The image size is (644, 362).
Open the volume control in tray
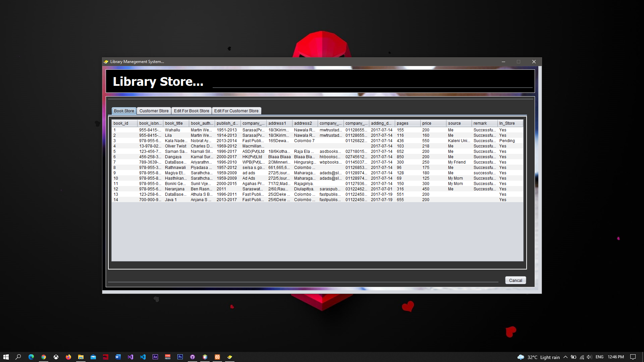(589, 357)
